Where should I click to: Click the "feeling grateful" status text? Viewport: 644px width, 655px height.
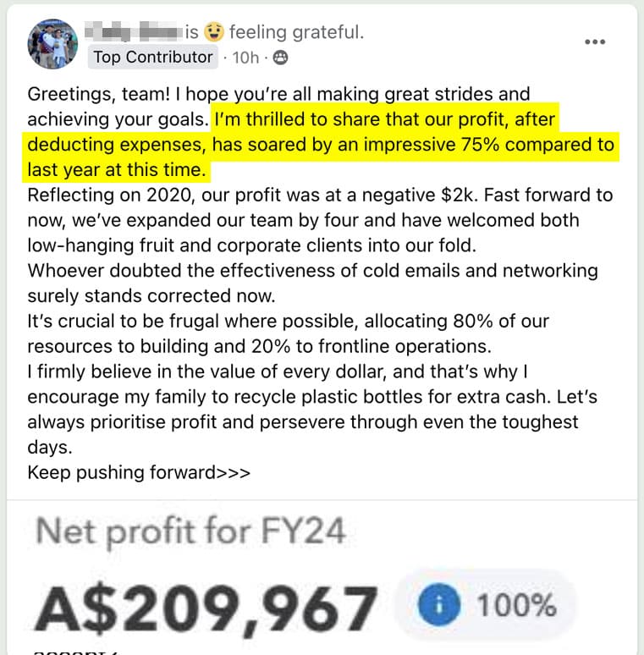[296, 33]
